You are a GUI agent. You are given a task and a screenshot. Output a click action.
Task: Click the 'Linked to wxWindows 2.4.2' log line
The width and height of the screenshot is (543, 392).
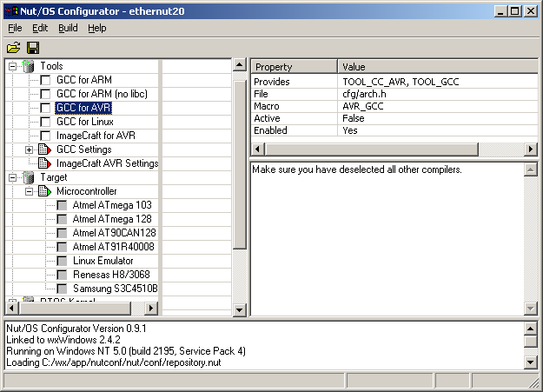coord(63,340)
